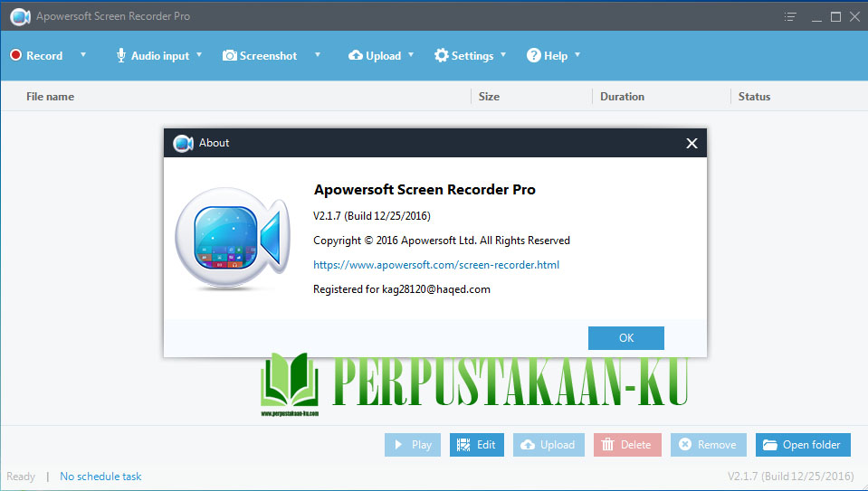Screen dimensions: 868x491
Task: Click the Open folder button
Action: 803,445
